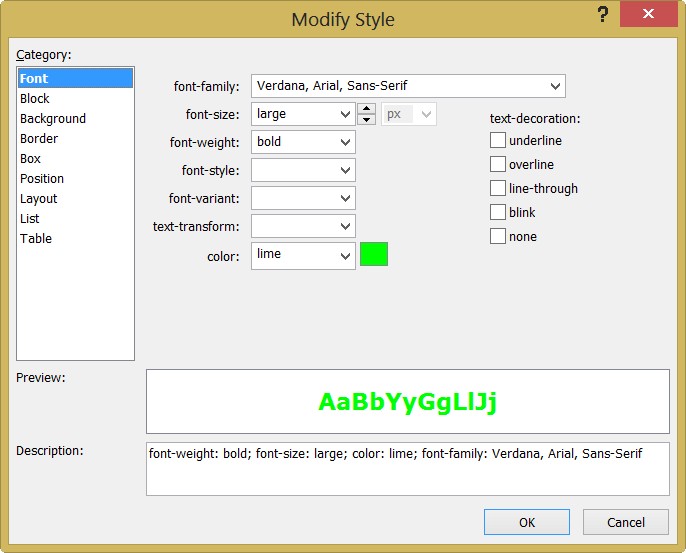Click the help question mark icon
Image resolution: width=686 pixels, height=553 pixels.
(603, 14)
